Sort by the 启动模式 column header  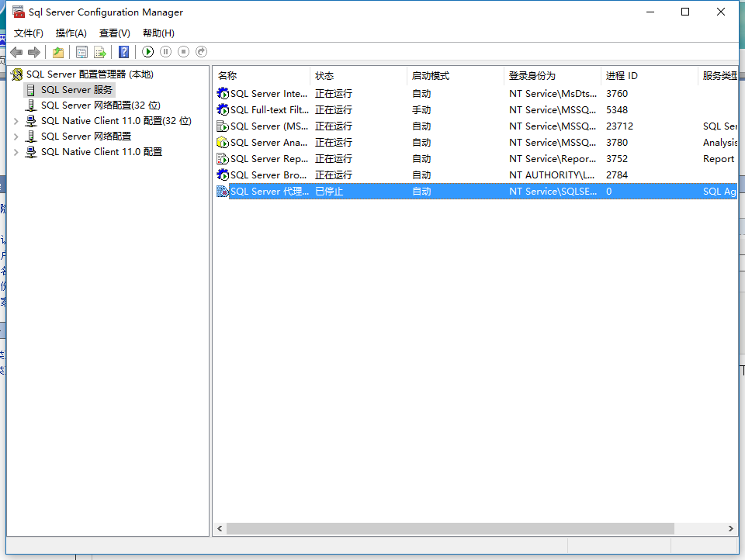click(456, 76)
